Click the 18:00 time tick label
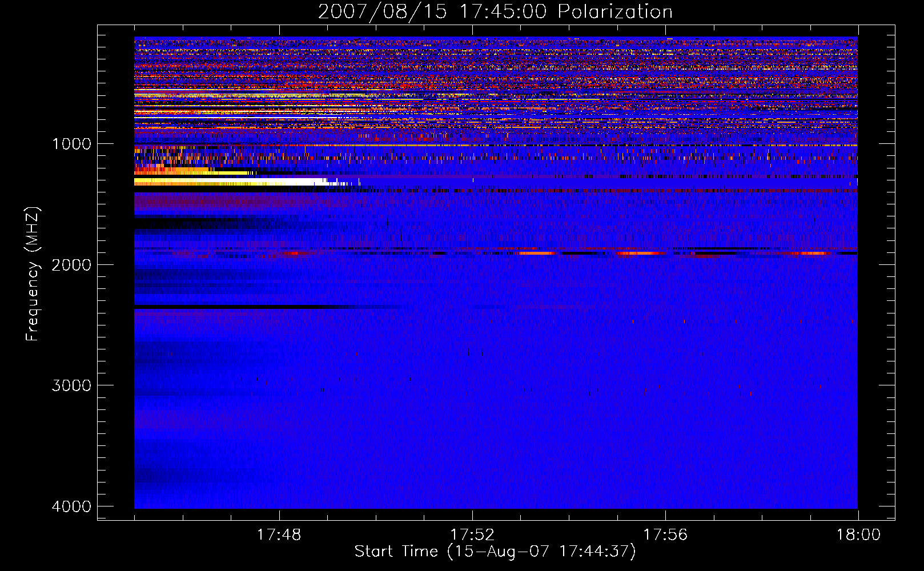 pos(858,535)
